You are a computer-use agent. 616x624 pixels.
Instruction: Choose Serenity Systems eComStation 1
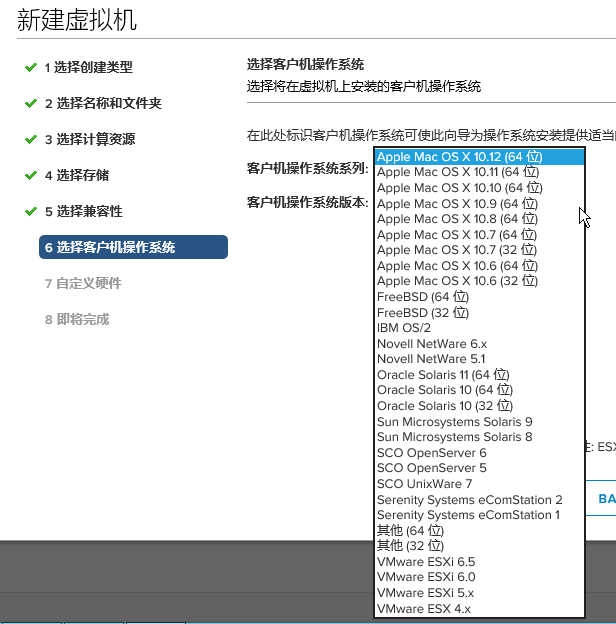(480, 515)
